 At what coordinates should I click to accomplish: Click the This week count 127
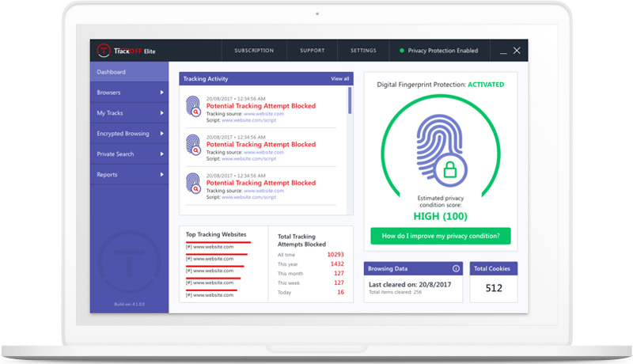(339, 282)
